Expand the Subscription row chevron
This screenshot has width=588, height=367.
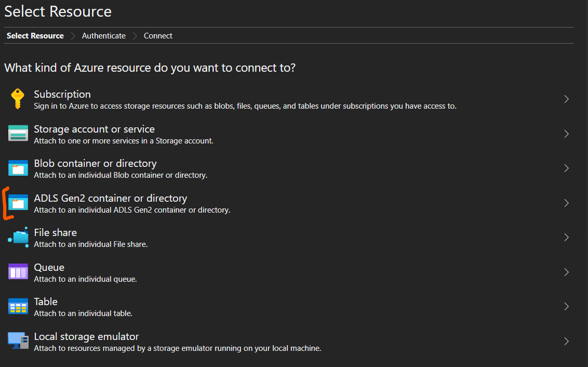pyautogui.click(x=566, y=99)
